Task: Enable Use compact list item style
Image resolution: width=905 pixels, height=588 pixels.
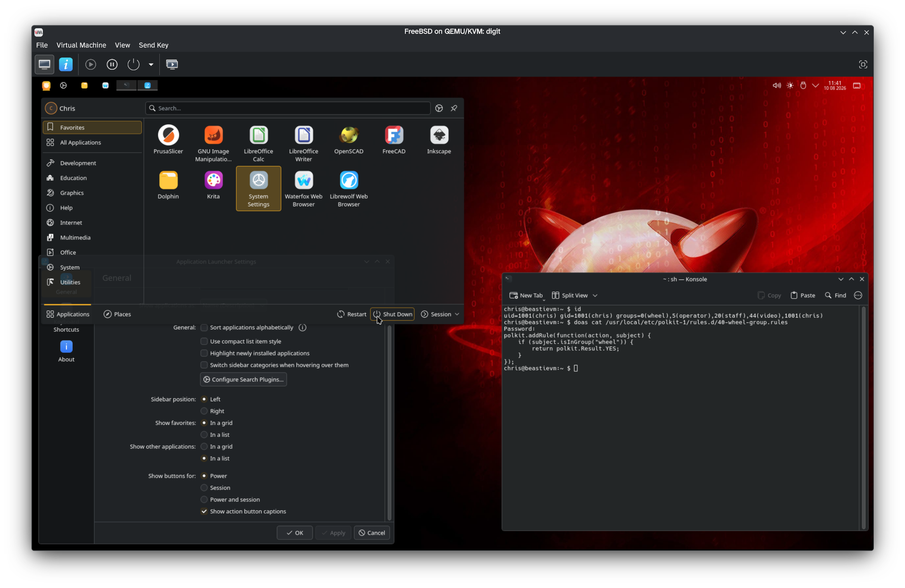Action: click(x=204, y=341)
